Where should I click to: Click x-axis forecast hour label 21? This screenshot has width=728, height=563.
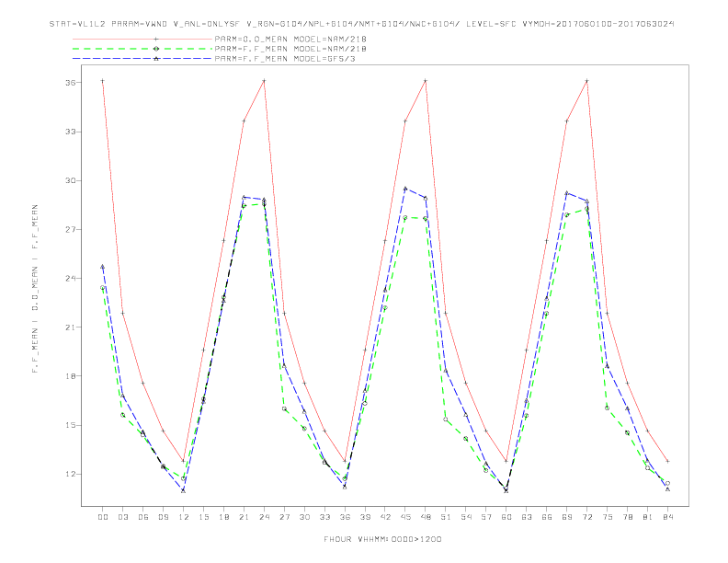pyautogui.click(x=244, y=517)
